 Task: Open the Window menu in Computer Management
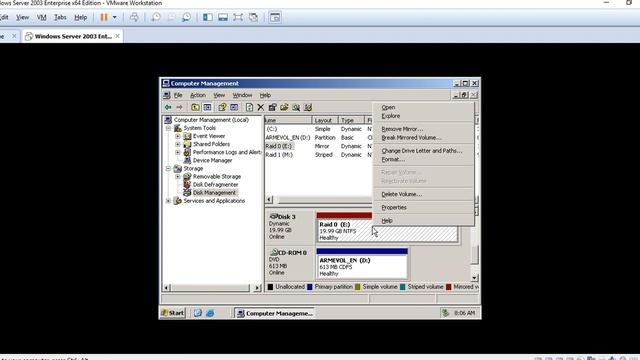point(242,95)
